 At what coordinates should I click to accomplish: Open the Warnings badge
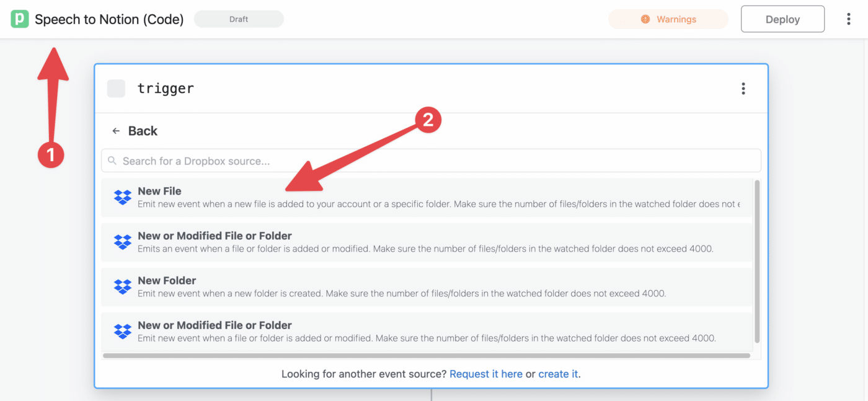668,19
